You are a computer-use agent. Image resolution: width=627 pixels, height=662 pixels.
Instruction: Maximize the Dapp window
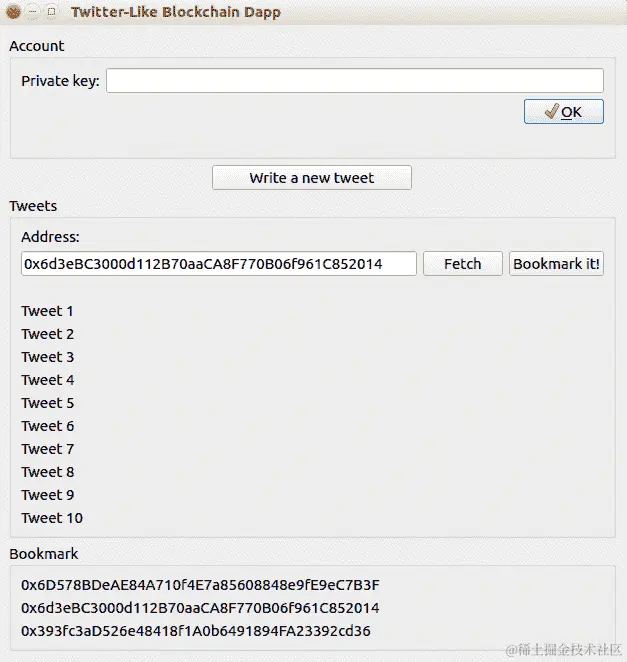pos(52,12)
